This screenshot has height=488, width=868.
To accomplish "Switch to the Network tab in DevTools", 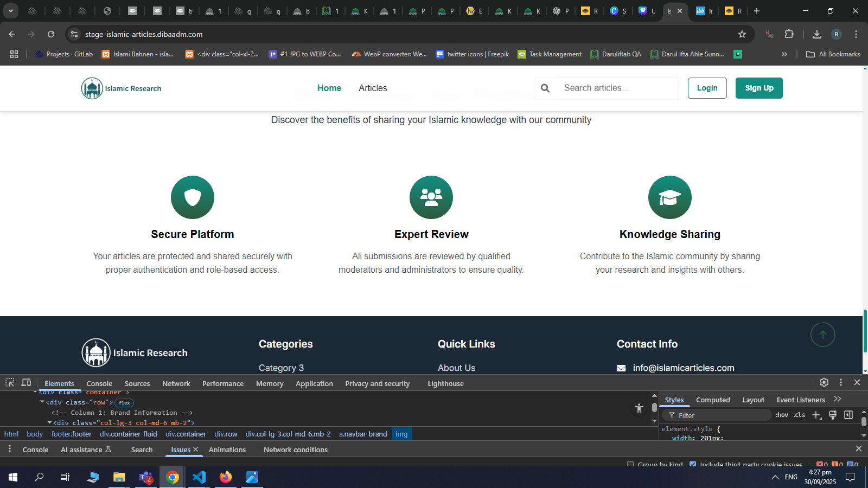I will [176, 383].
